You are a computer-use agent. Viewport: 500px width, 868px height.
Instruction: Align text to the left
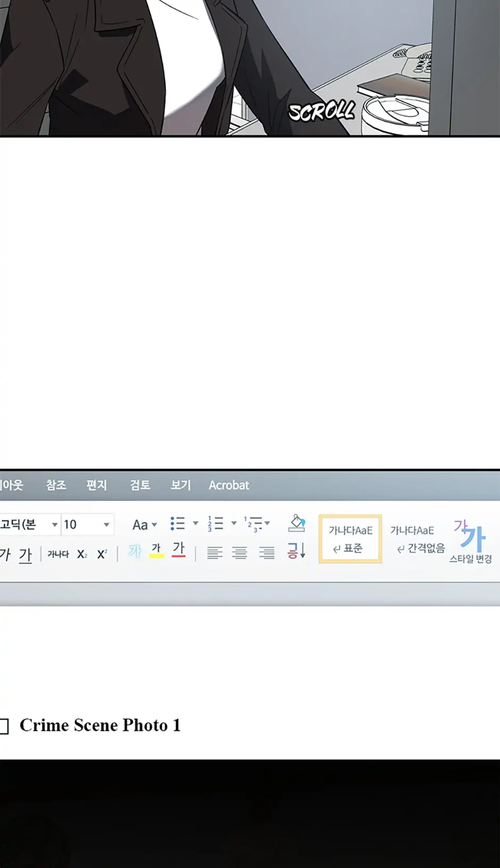coord(214,553)
